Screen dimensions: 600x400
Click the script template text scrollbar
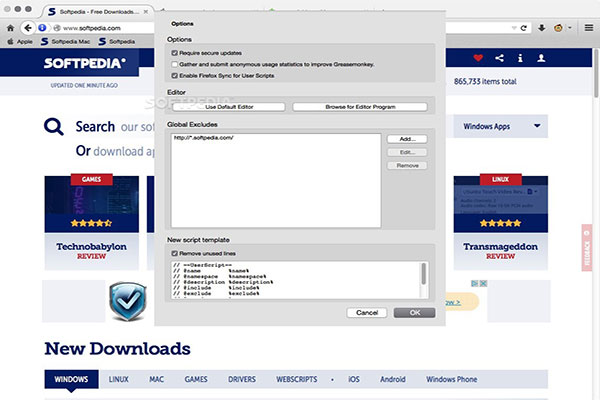424,274
